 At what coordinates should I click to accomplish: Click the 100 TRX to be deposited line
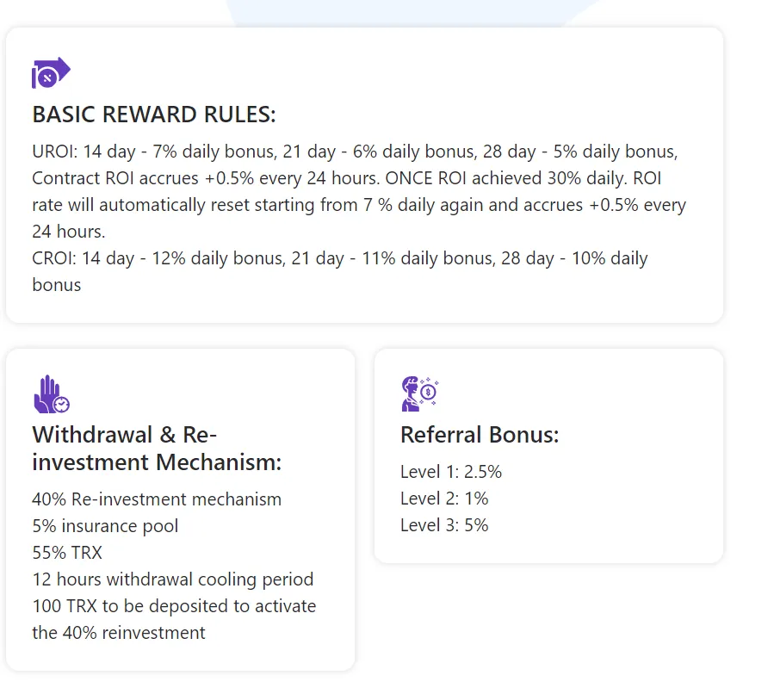[174, 606]
